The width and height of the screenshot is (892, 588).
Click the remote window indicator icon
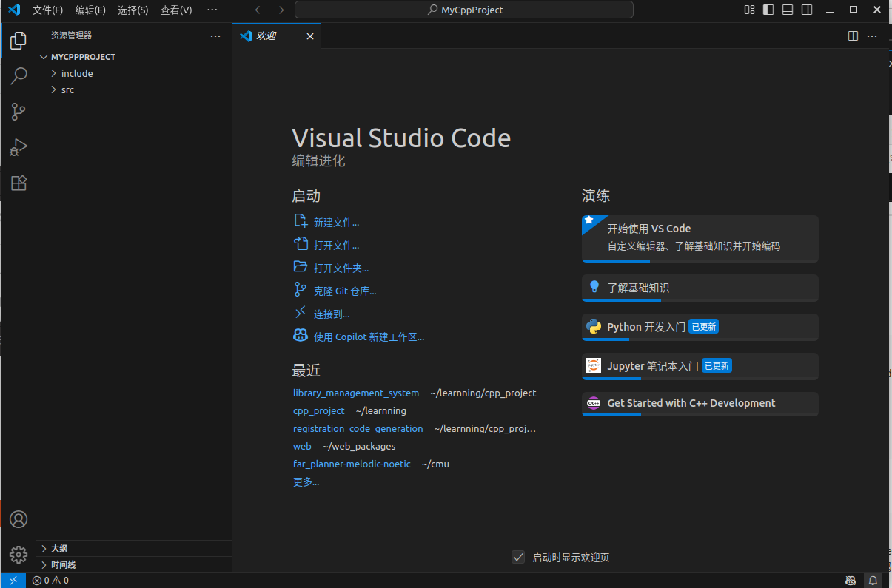point(13,581)
